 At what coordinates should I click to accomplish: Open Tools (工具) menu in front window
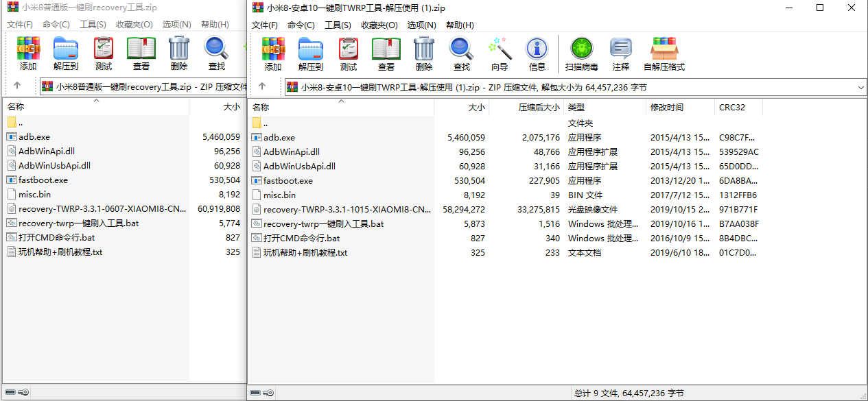tap(338, 25)
